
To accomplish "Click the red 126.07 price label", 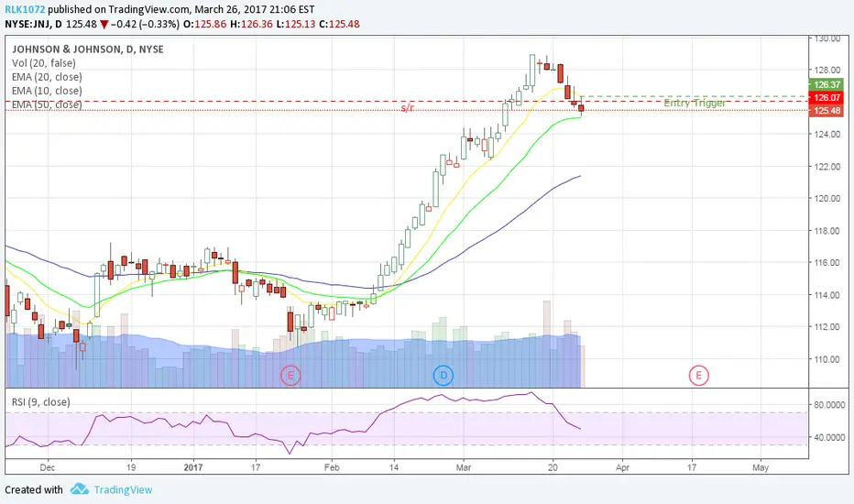I will (827, 97).
